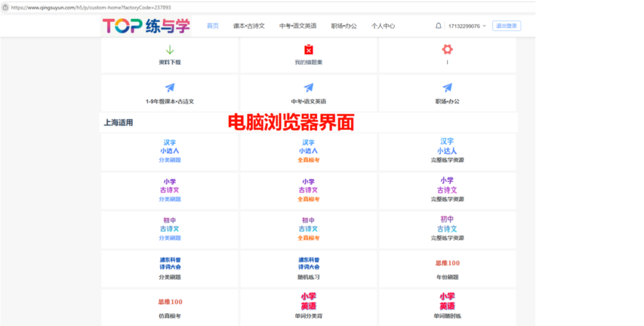Open 小学英语 单词分类背 tile
644x326 pixels.
point(308,307)
